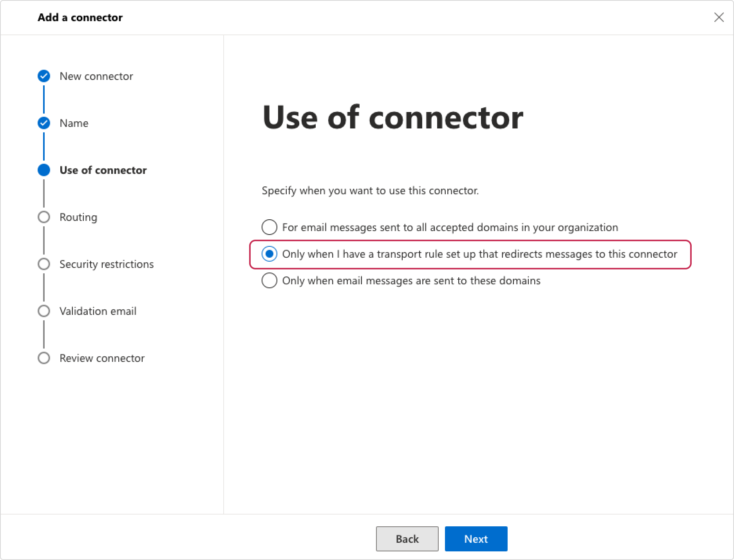Screen dimensions: 734x560
Task: Select the transport rule redirect radio option
Action: click(269, 254)
